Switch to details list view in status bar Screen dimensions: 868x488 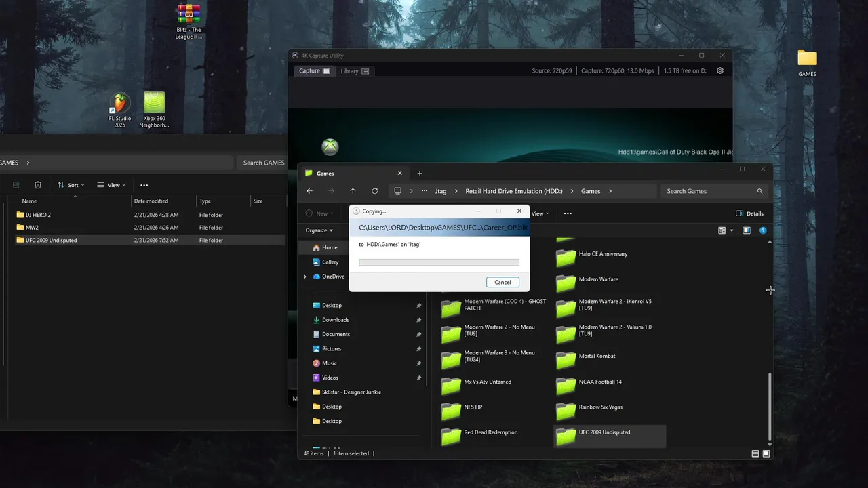click(755, 453)
